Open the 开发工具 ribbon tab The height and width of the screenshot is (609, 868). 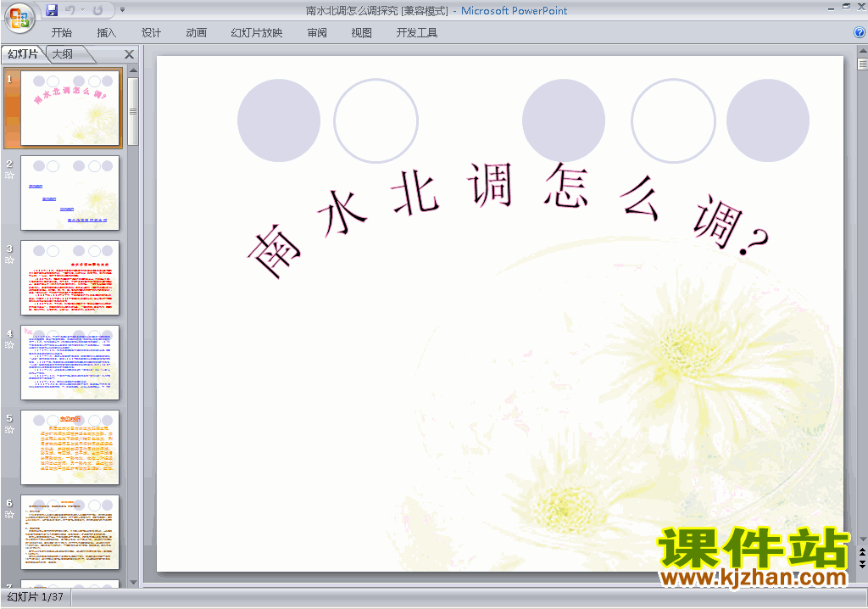coord(417,33)
